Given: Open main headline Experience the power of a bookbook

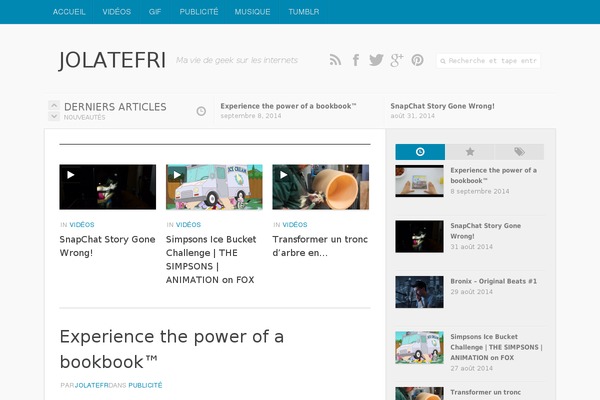Looking at the screenshot, I should click(x=172, y=349).
